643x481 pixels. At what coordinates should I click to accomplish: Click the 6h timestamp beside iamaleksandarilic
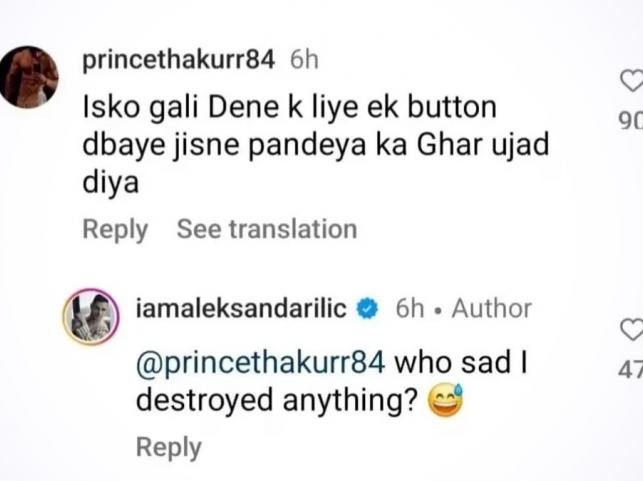[411, 308]
